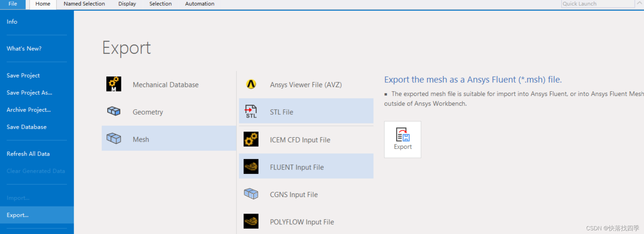
Task: Click the Export button with document icon
Action: (x=403, y=139)
